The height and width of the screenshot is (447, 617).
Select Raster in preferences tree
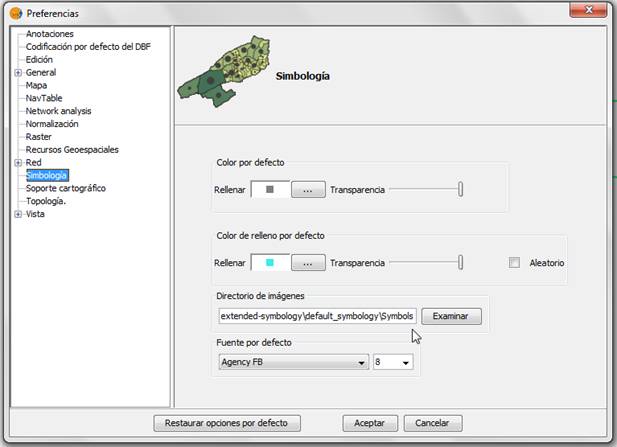39,137
